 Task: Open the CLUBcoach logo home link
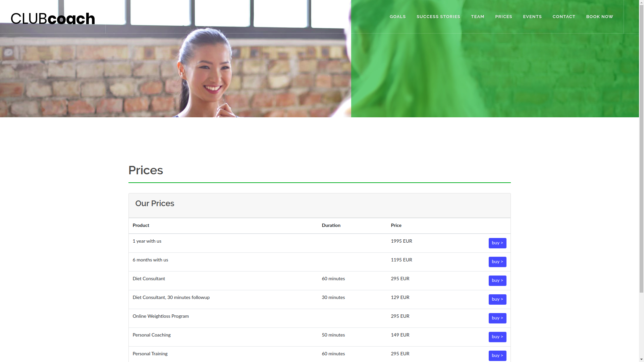pyautogui.click(x=53, y=19)
